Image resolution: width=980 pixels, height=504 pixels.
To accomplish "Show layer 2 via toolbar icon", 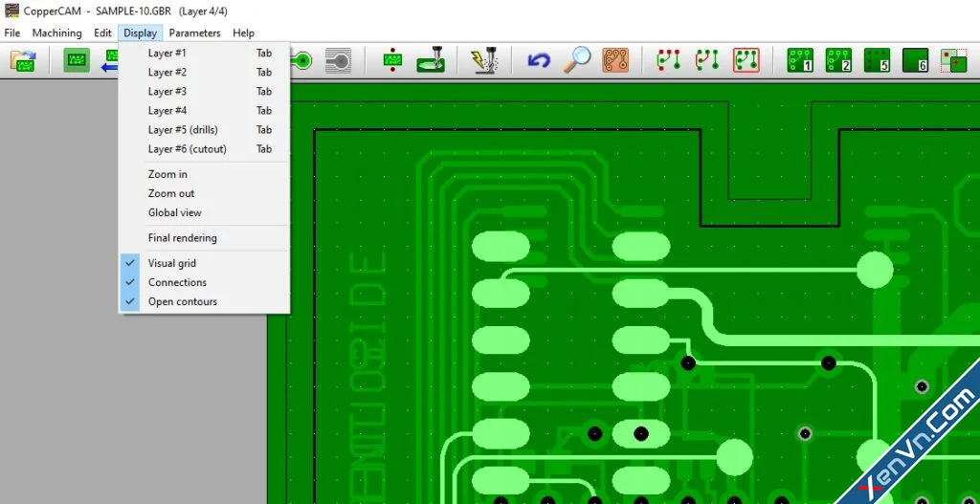I will 838,60.
